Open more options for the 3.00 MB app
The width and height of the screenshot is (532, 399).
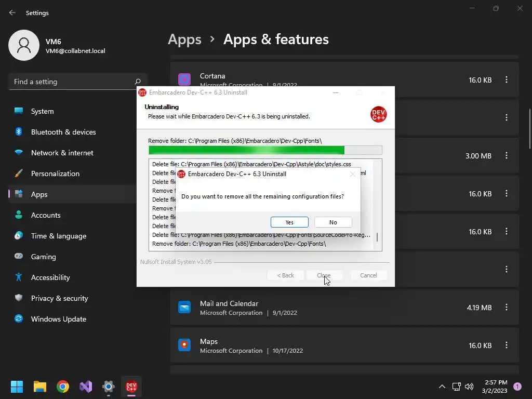[506, 155]
